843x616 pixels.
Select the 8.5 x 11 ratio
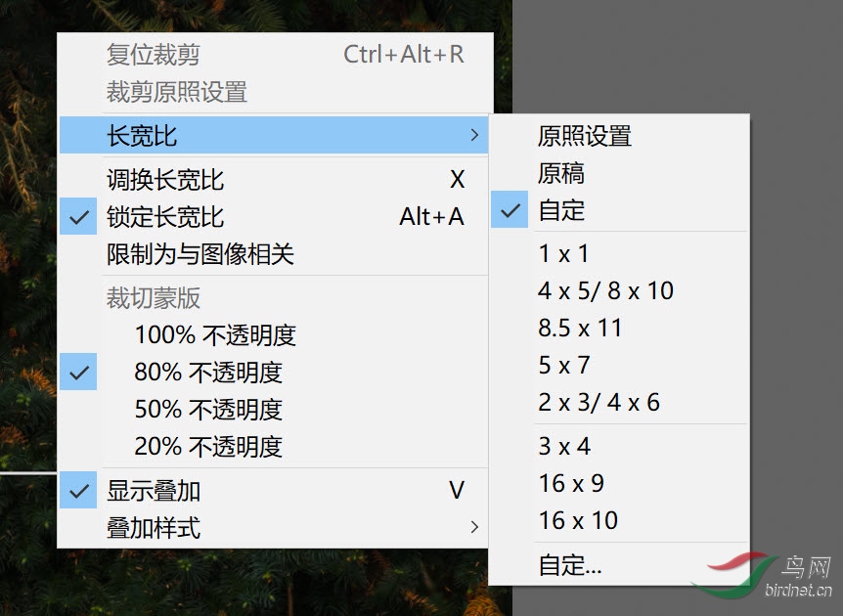pyautogui.click(x=619, y=328)
